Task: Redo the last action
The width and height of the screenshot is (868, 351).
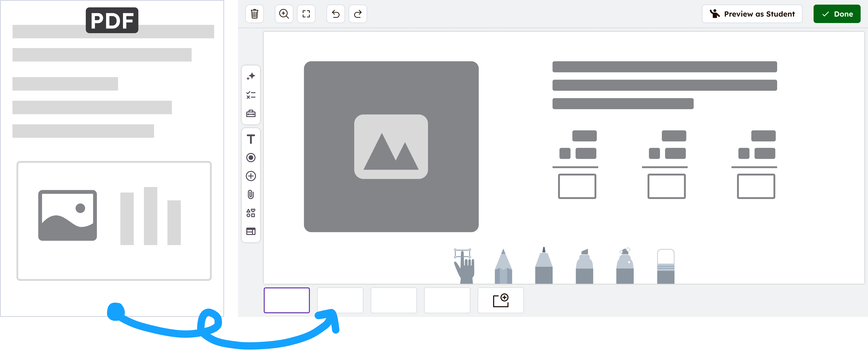Action: [357, 14]
